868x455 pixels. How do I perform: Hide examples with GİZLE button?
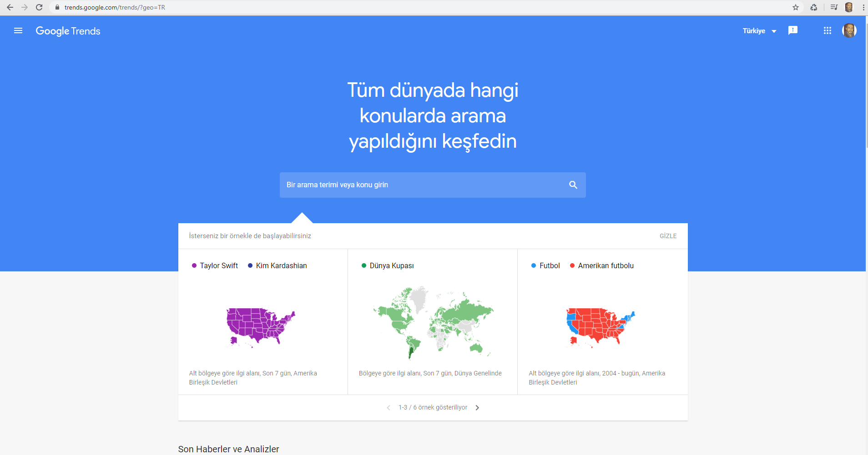668,236
